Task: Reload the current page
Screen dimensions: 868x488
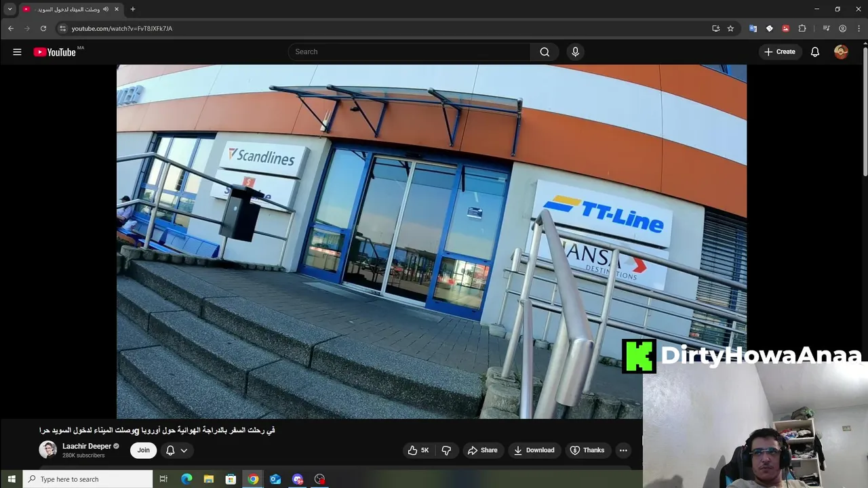Action: [43, 28]
